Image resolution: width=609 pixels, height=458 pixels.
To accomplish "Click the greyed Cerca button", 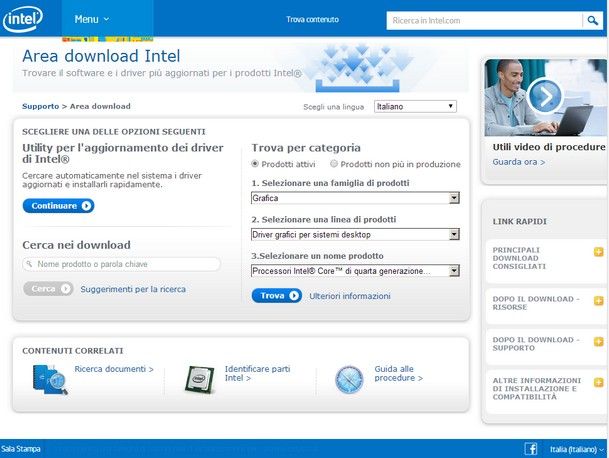I will [48, 289].
